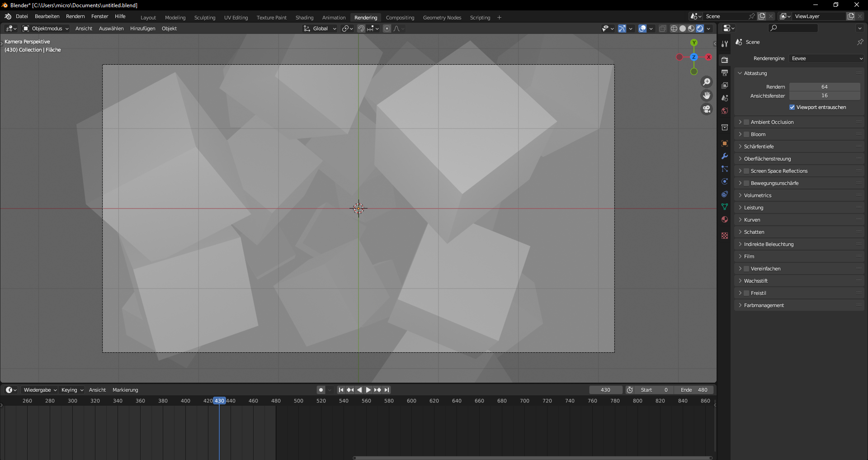Select the World Properties globe icon
The image size is (868, 460).
click(x=725, y=110)
